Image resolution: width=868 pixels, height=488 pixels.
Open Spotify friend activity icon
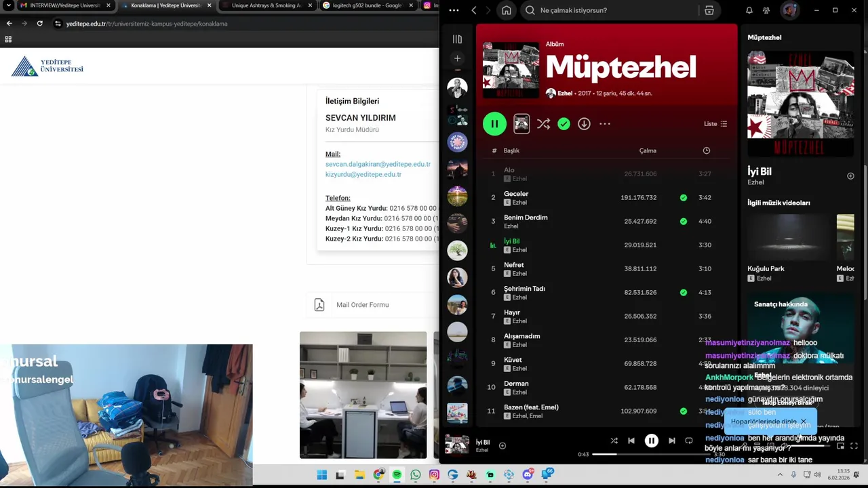point(766,10)
